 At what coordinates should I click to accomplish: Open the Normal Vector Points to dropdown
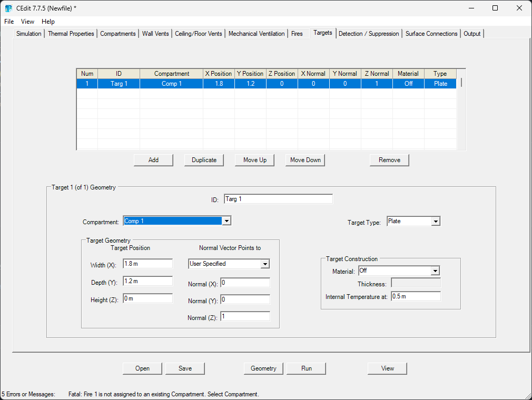coord(265,264)
